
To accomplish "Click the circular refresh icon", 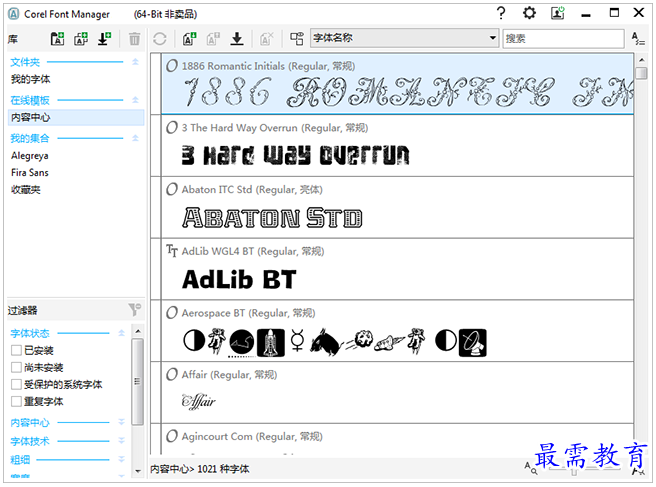I will [x=160, y=39].
